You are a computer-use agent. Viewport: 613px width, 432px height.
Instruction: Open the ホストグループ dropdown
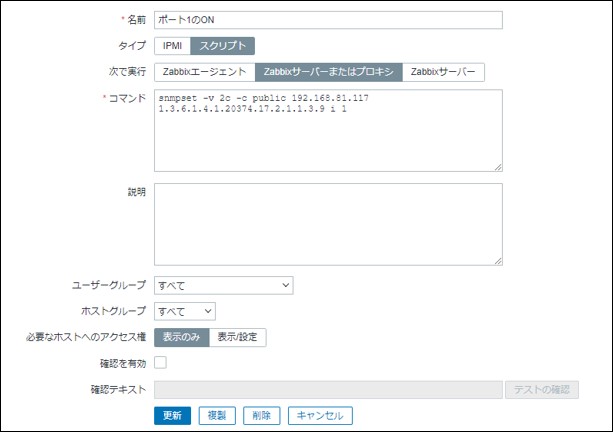185,311
